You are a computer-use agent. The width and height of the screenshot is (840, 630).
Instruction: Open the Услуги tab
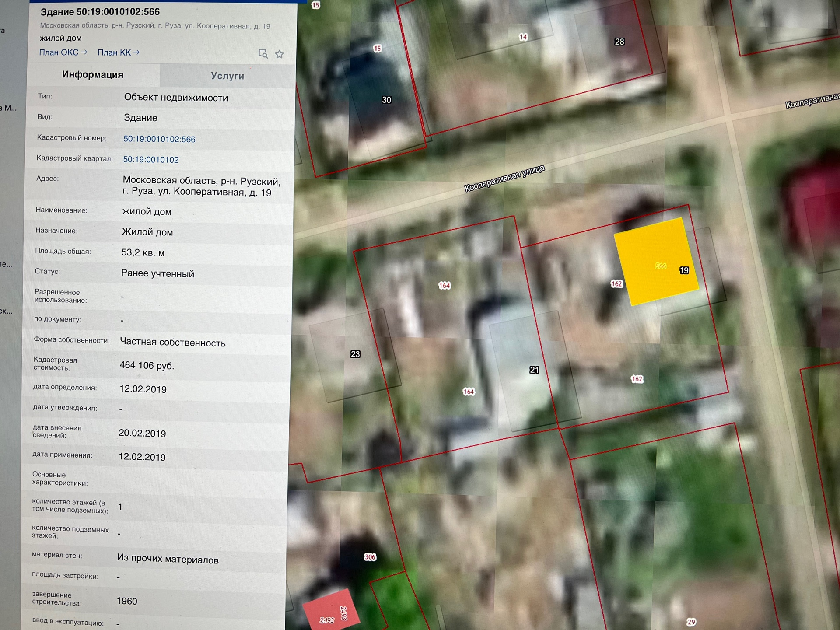pyautogui.click(x=227, y=76)
